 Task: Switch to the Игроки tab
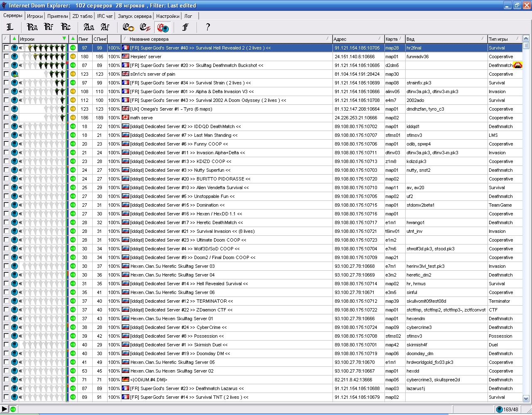click(x=35, y=16)
